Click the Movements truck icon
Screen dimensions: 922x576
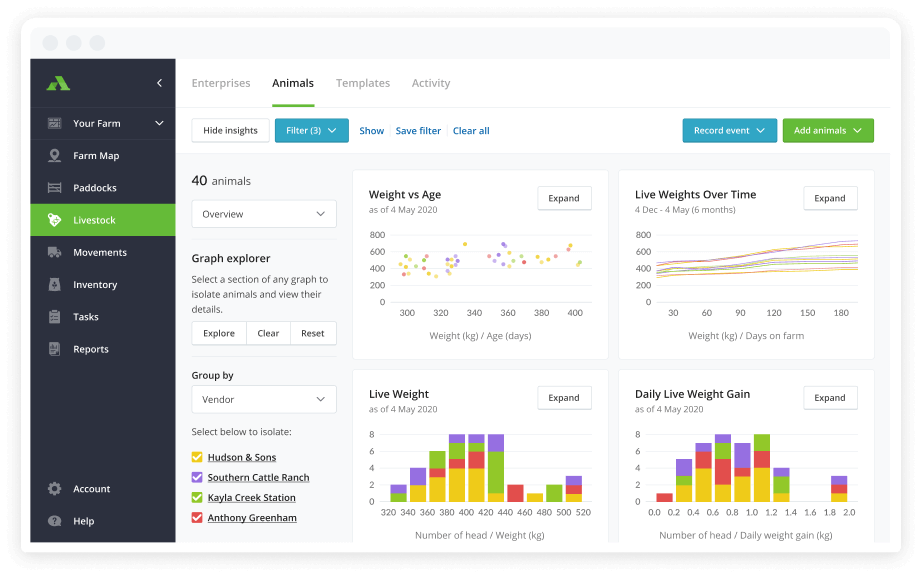(54, 253)
